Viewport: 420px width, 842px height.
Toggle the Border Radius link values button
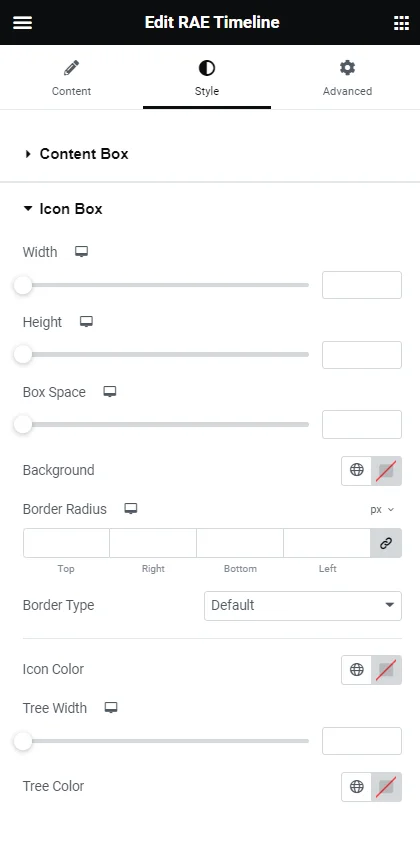386,543
